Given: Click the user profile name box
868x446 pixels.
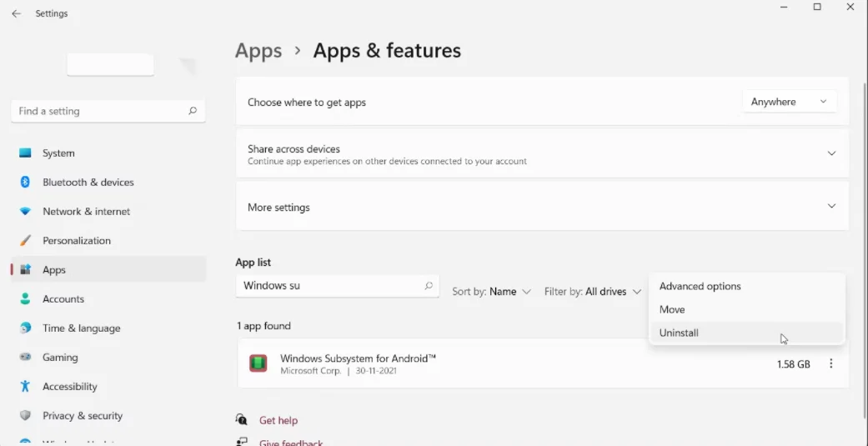Looking at the screenshot, I should (x=110, y=65).
